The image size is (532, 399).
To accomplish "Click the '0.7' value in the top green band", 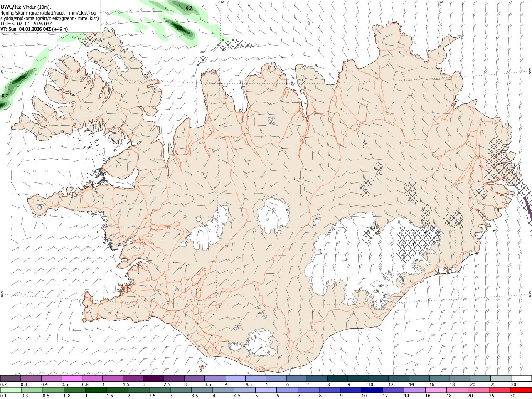I will click(x=189, y=8).
